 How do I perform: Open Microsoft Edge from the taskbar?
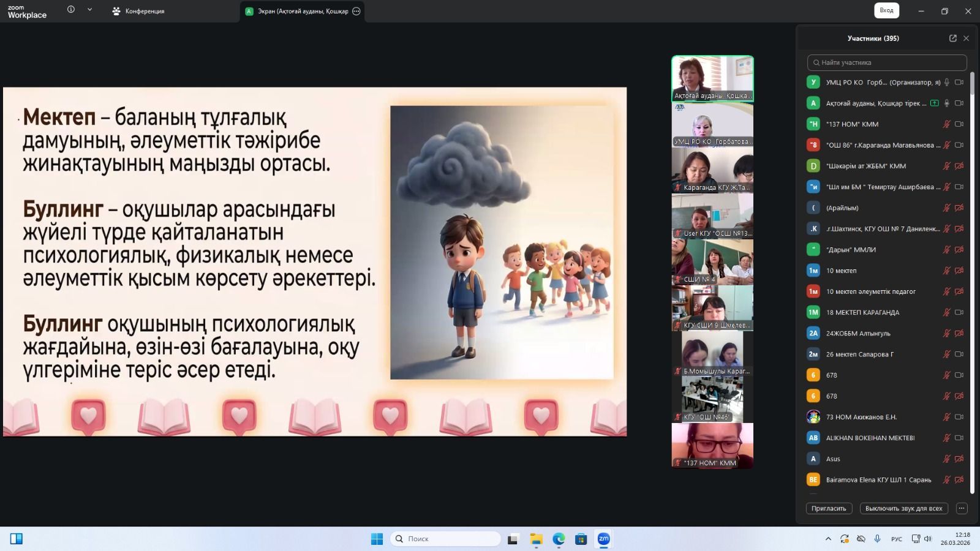(x=559, y=539)
